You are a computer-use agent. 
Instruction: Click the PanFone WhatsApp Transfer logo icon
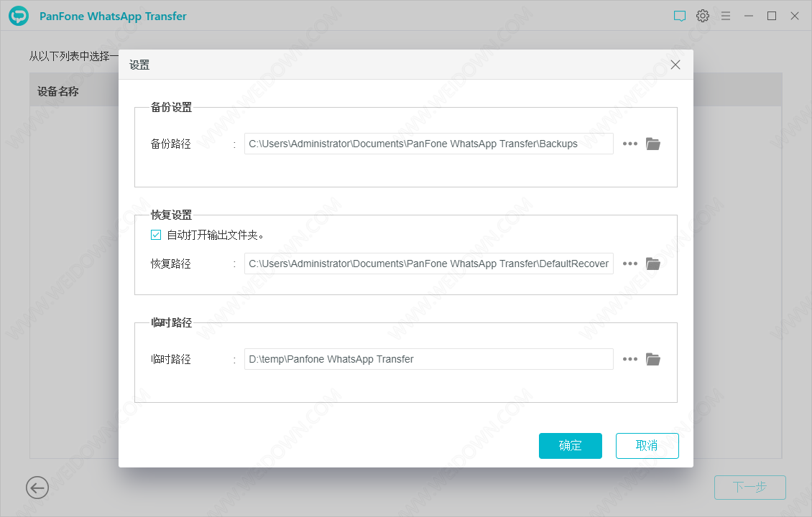tap(19, 16)
